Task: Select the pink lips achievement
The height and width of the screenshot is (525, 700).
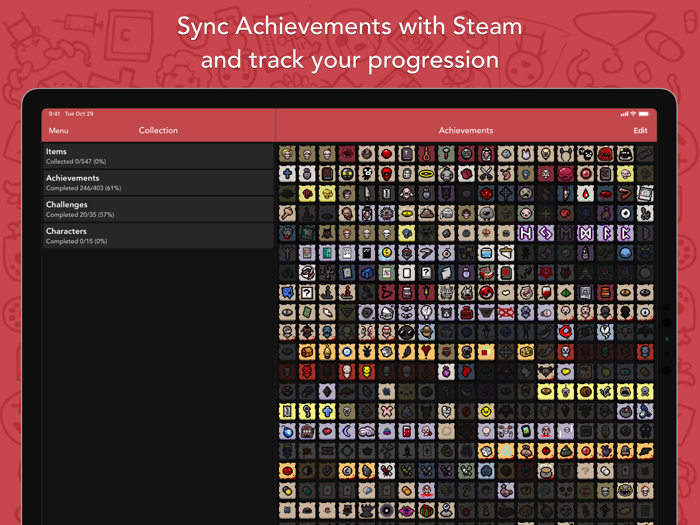Action: pos(407,510)
